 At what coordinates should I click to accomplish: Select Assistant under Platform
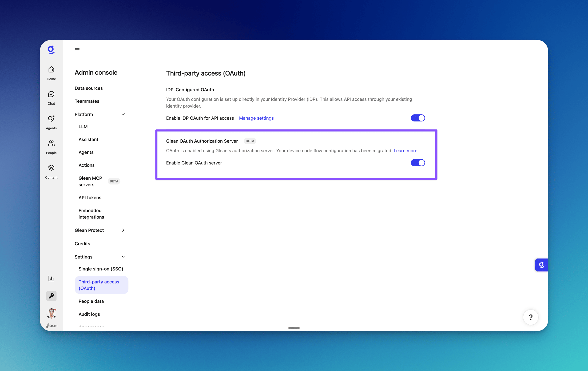click(88, 139)
